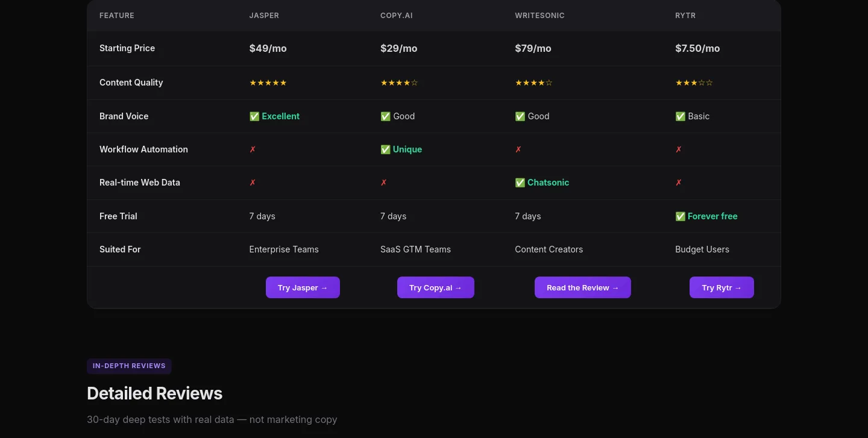Follow the Try Copy.ai button
The width and height of the screenshot is (868, 438).
[436, 287]
